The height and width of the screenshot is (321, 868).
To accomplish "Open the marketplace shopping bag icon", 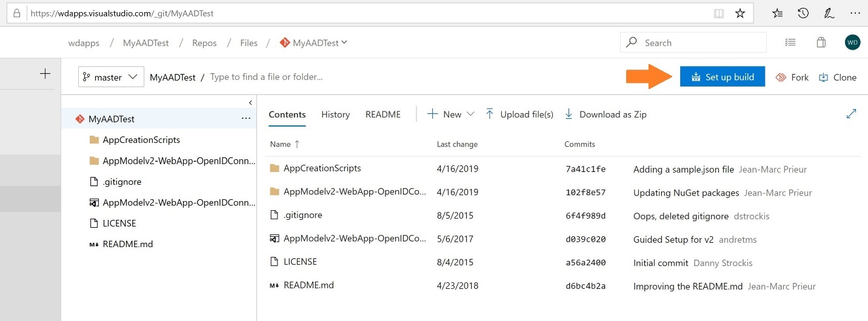I will (821, 42).
